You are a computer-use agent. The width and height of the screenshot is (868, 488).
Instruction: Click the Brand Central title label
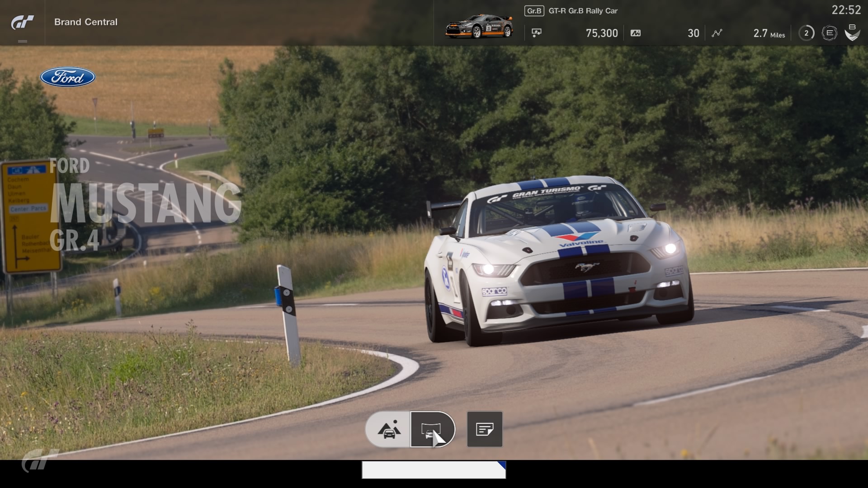click(x=86, y=22)
